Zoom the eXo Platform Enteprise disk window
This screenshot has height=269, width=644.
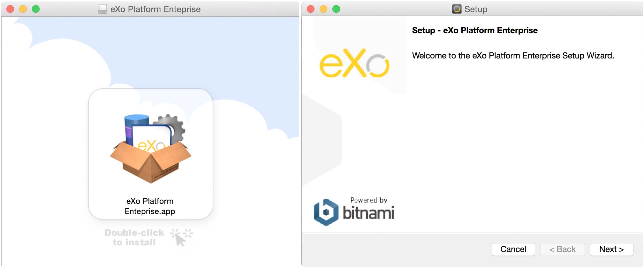pos(36,9)
